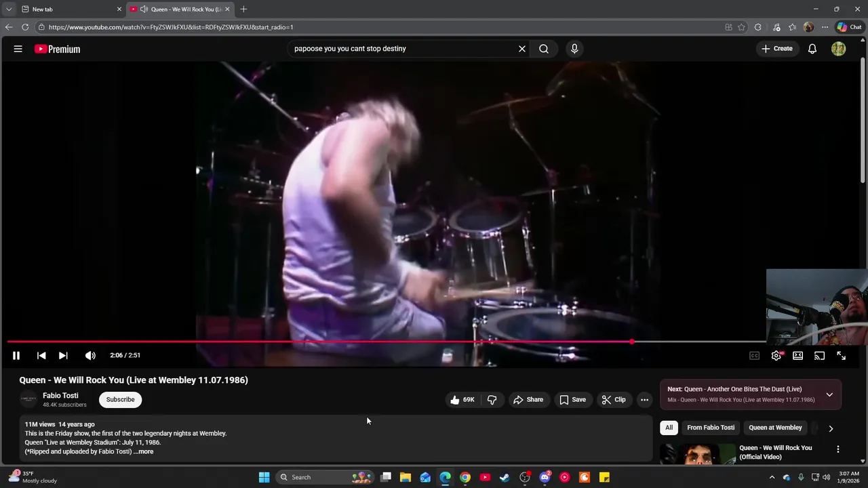Open Discord from taskbar
The height and width of the screenshot is (488, 868).
pos(545,477)
